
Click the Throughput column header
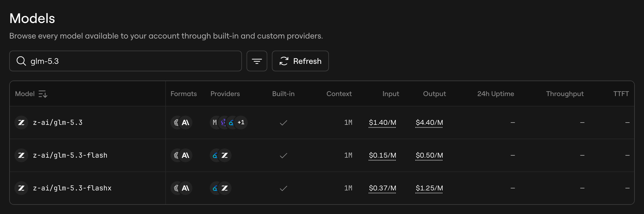point(565,94)
